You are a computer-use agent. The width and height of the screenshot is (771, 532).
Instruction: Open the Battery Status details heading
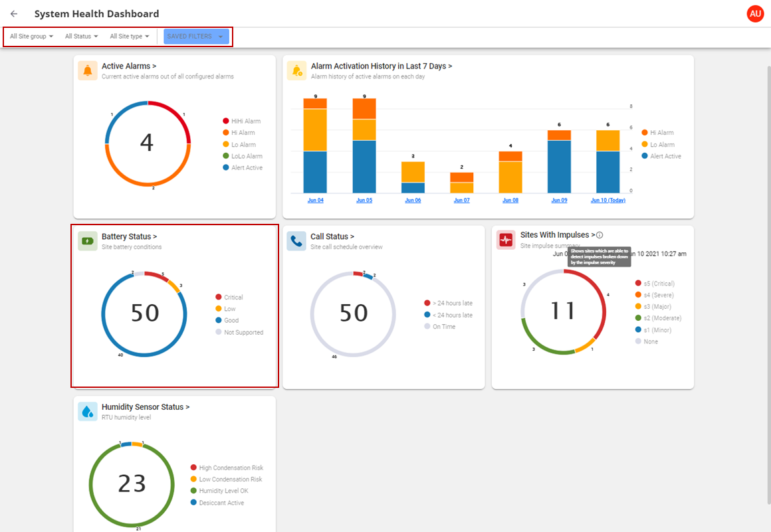(129, 236)
